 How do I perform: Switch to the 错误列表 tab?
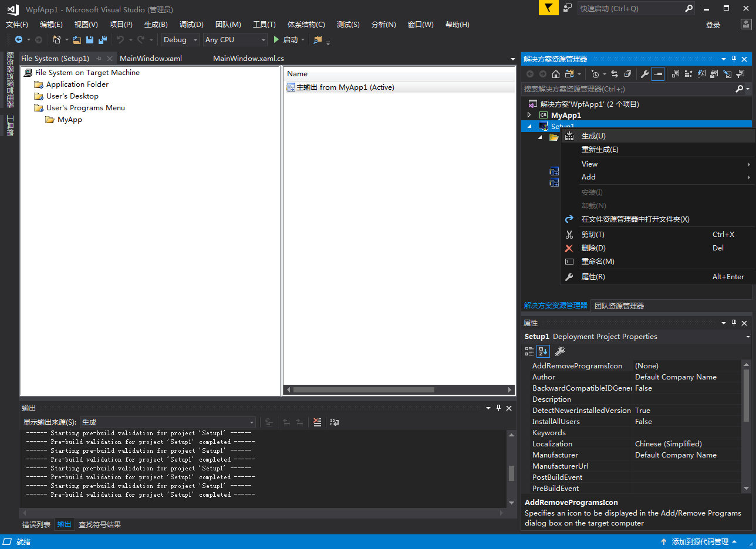(36, 525)
